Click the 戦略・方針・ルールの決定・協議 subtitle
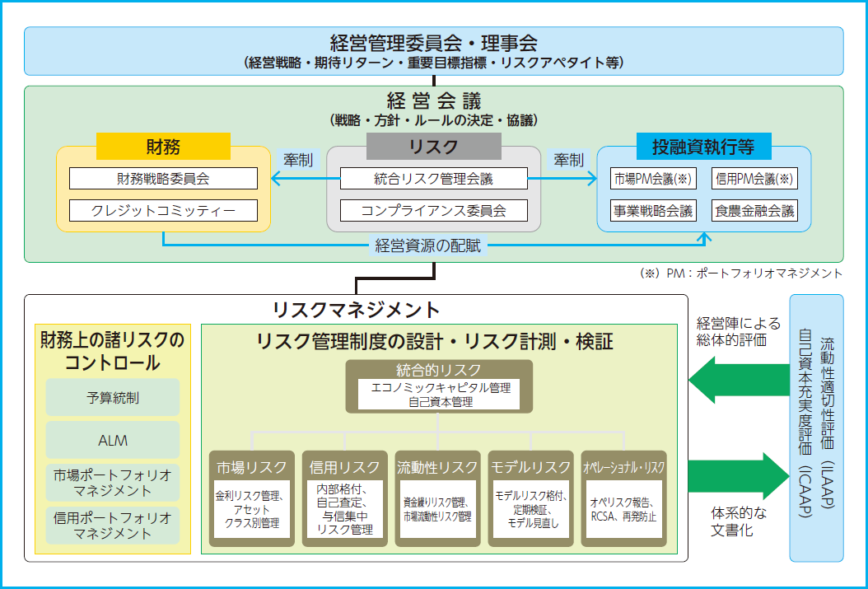The width and height of the screenshot is (868, 589). click(x=433, y=120)
